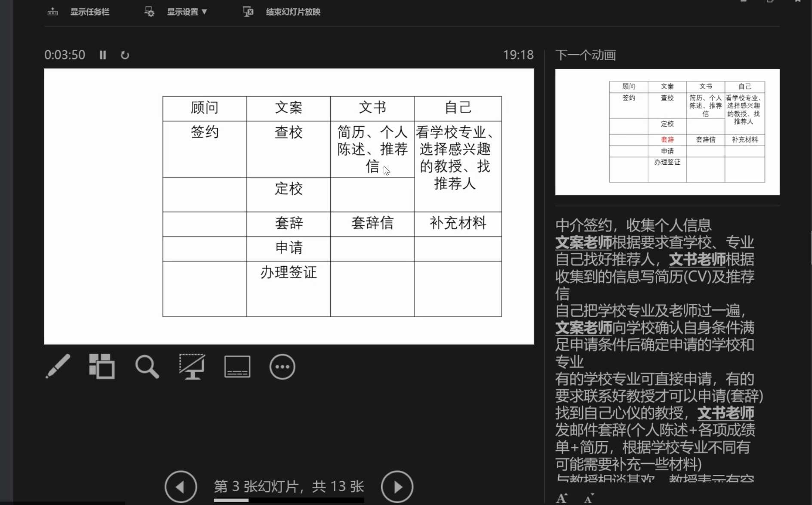Toggle black out slide show screen
This screenshot has width=812, height=505.
click(192, 366)
